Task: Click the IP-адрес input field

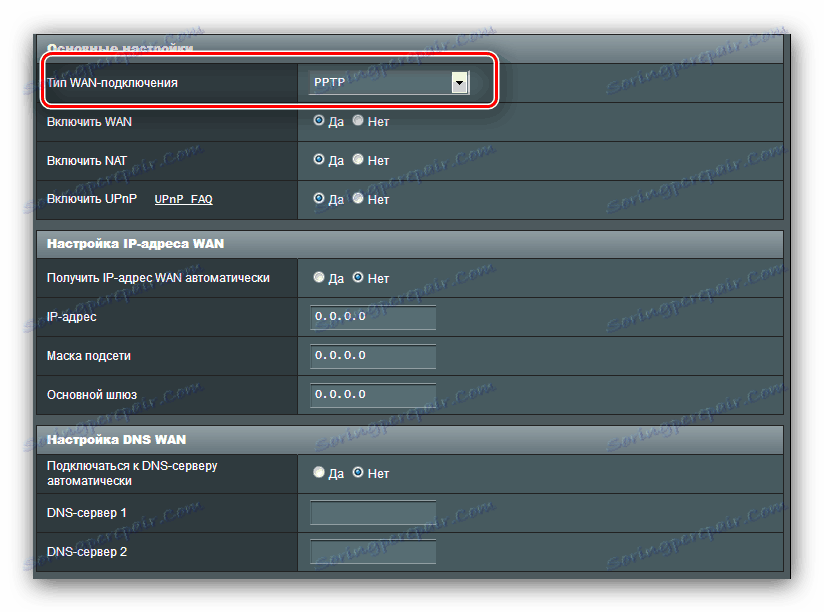Action: 373,317
